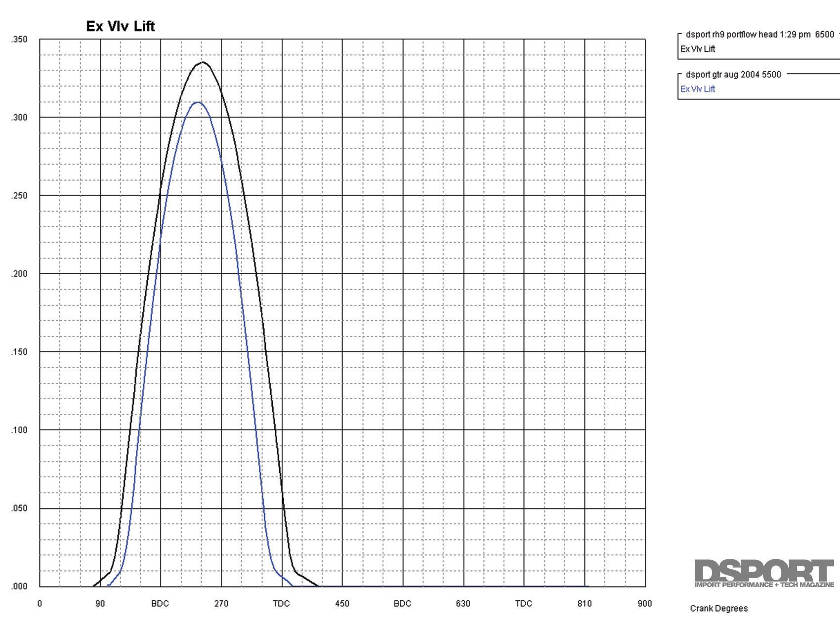Image resolution: width=840 pixels, height=630 pixels.
Task: Click the 450 crank degree axis label
Action: click(342, 603)
